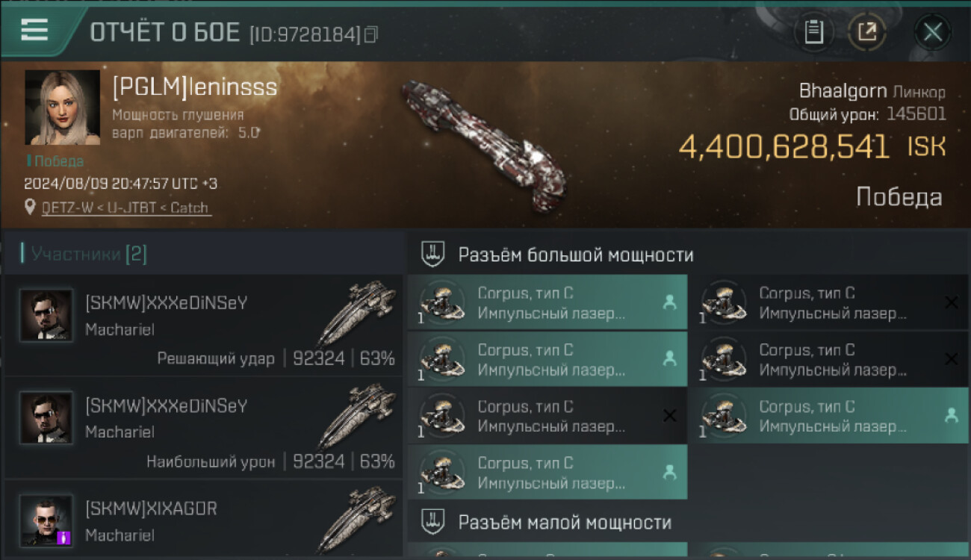
Task: Click X icon on top-right Corpus module
Action: (951, 302)
